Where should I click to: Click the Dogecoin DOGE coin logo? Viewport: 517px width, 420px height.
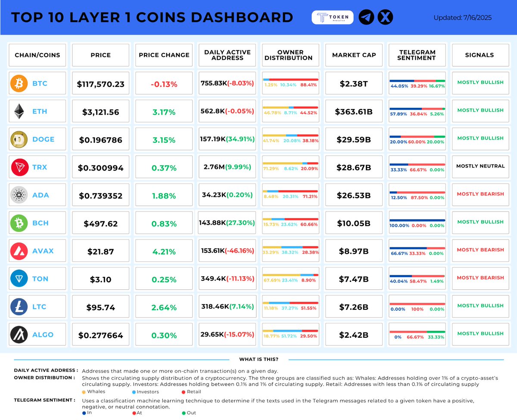coord(19,139)
